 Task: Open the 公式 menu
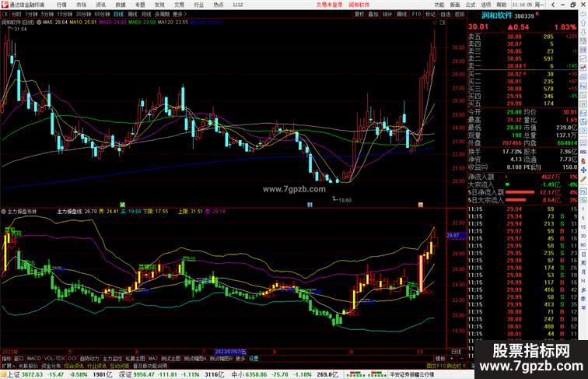pos(471,5)
